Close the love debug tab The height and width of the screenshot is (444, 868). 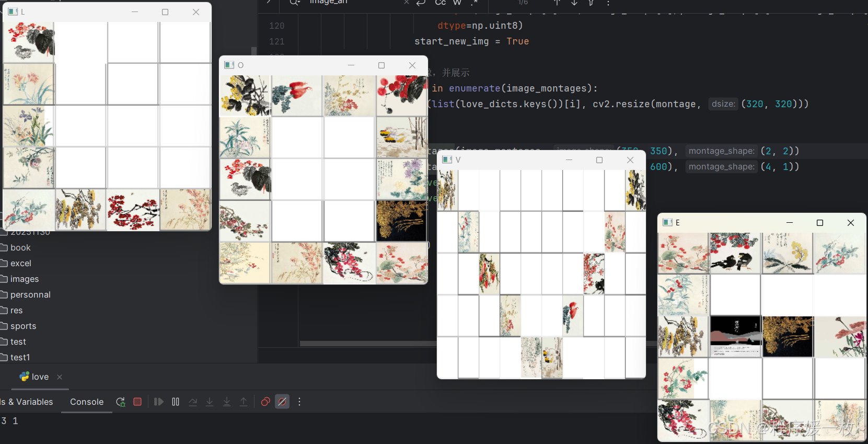coord(60,377)
